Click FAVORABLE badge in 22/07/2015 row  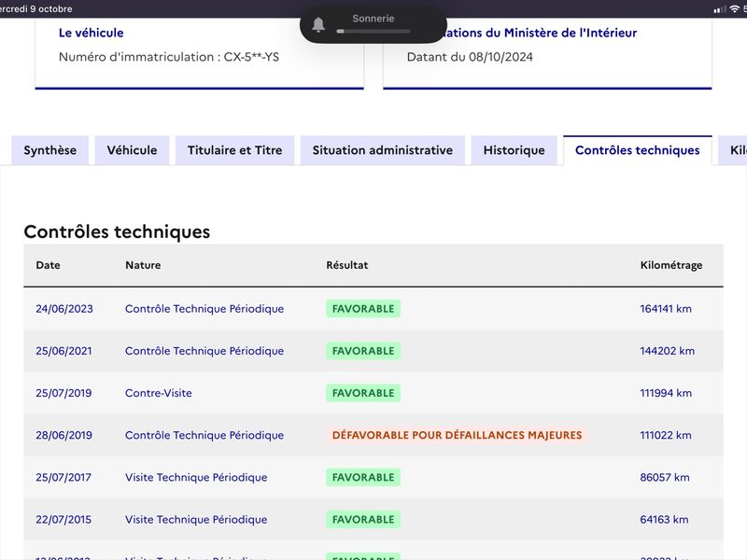point(363,520)
